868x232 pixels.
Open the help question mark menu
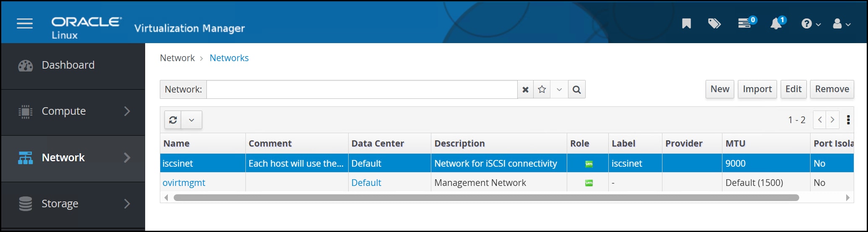tap(811, 24)
